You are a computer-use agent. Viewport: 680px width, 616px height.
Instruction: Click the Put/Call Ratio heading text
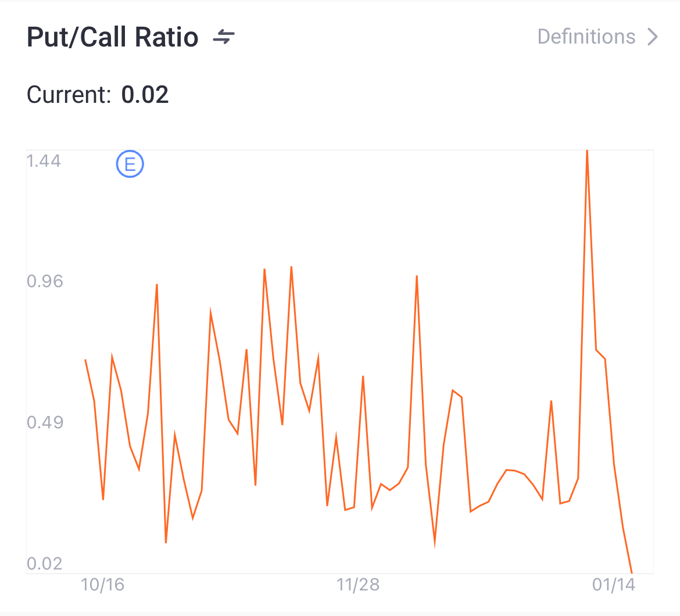(113, 37)
